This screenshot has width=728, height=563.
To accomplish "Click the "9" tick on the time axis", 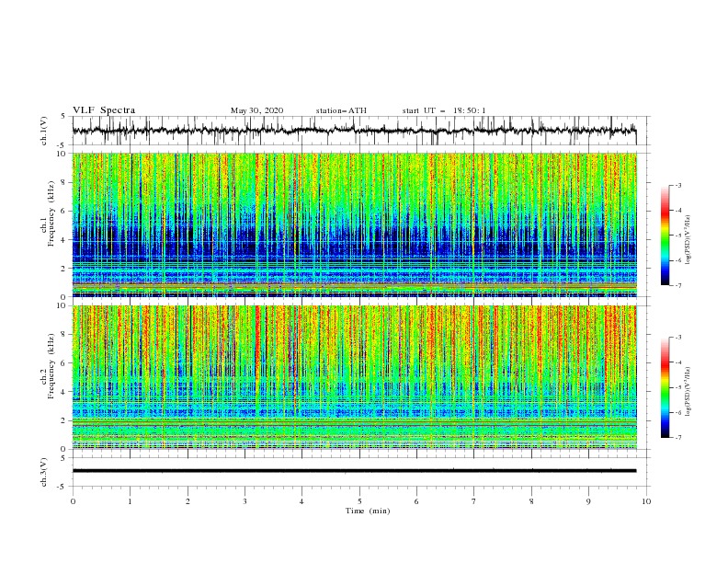I will 588,501.
